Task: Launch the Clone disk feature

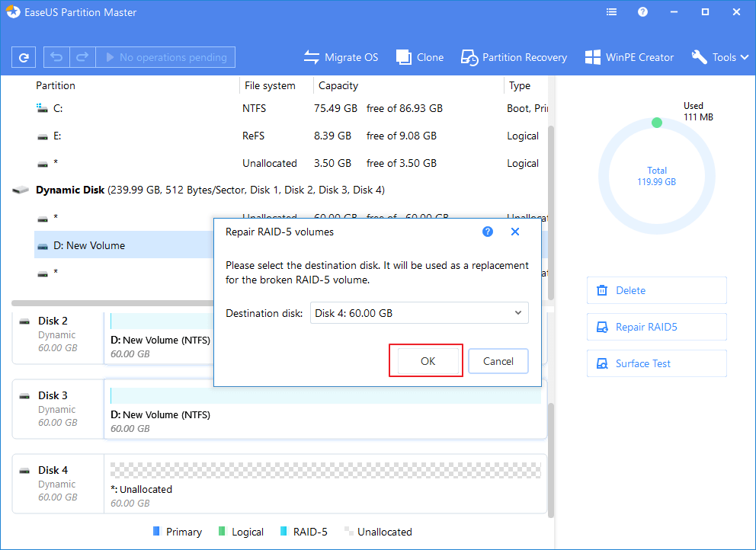Action: coord(420,57)
